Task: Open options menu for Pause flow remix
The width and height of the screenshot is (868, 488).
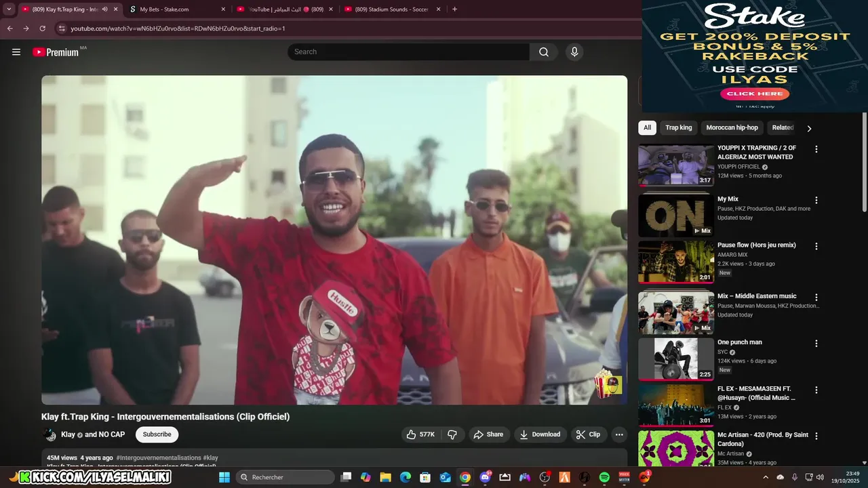Action: coord(816,246)
